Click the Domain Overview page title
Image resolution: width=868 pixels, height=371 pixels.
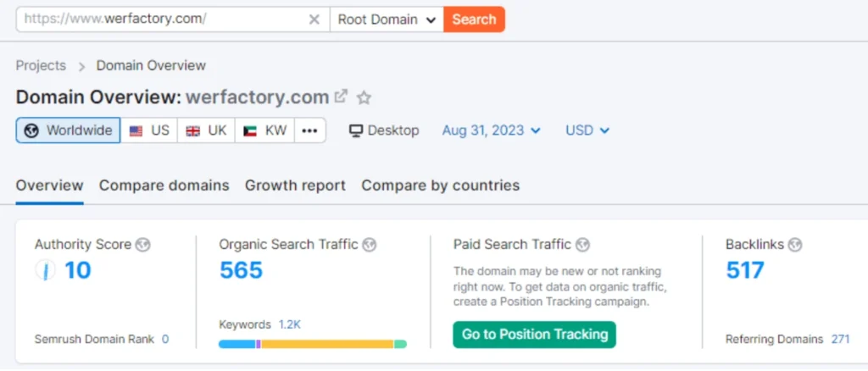point(172,97)
